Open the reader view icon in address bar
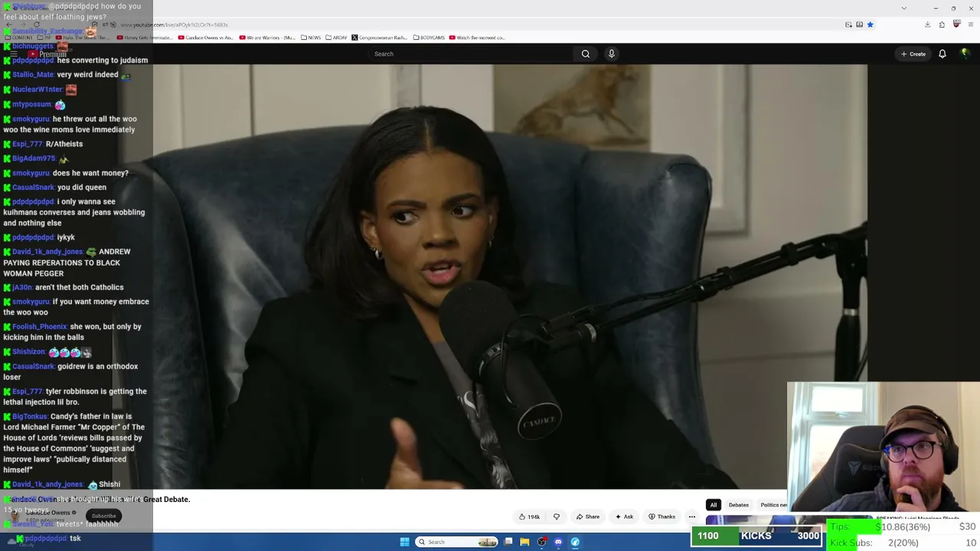 848,24
